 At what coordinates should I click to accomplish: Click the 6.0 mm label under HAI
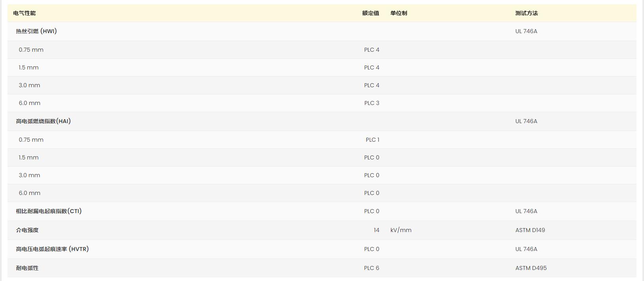coord(30,193)
